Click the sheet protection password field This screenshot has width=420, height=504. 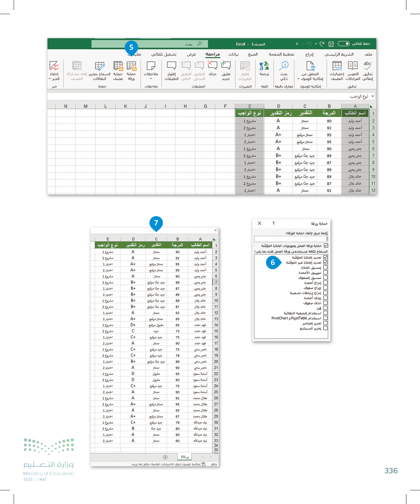(291, 239)
